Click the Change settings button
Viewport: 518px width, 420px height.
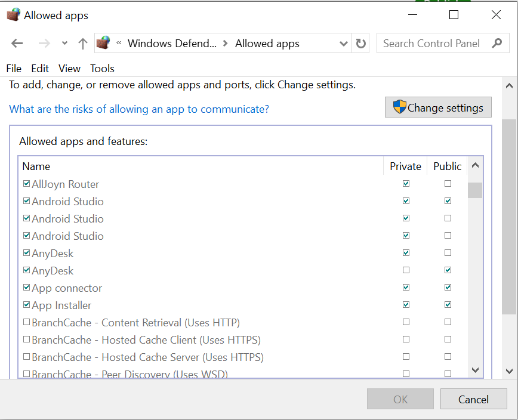pyautogui.click(x=438, y=108)
